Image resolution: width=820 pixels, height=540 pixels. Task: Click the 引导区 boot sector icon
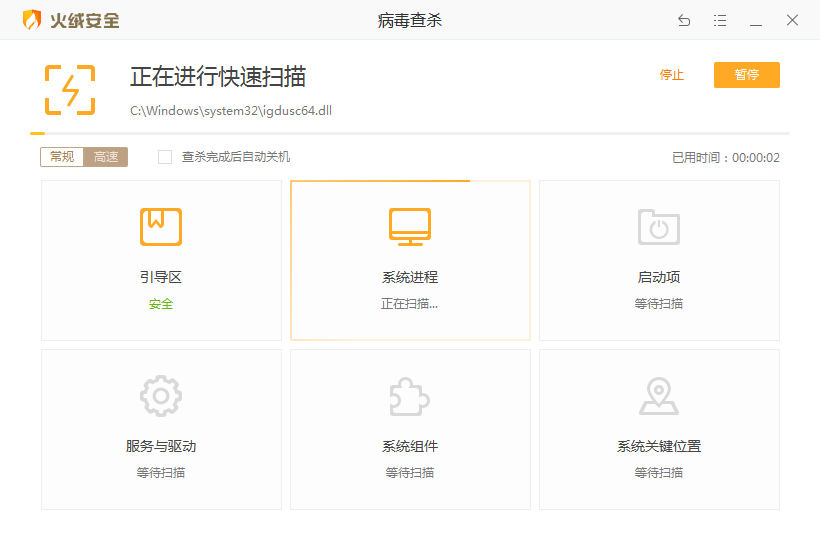(160, 227)
